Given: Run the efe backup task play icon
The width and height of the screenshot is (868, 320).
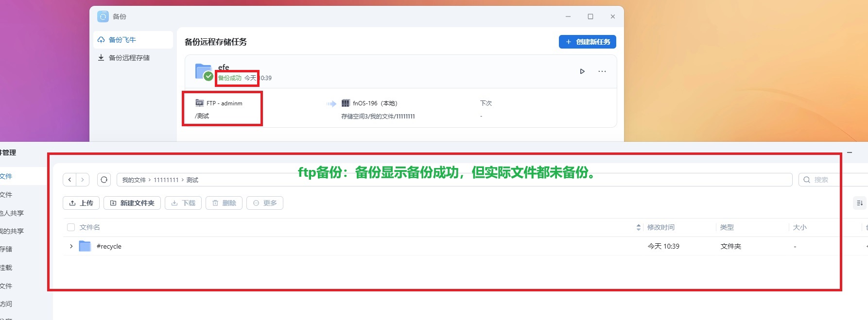Looking at the screenshot, I should pyautogui.click(x=582, y=71).
